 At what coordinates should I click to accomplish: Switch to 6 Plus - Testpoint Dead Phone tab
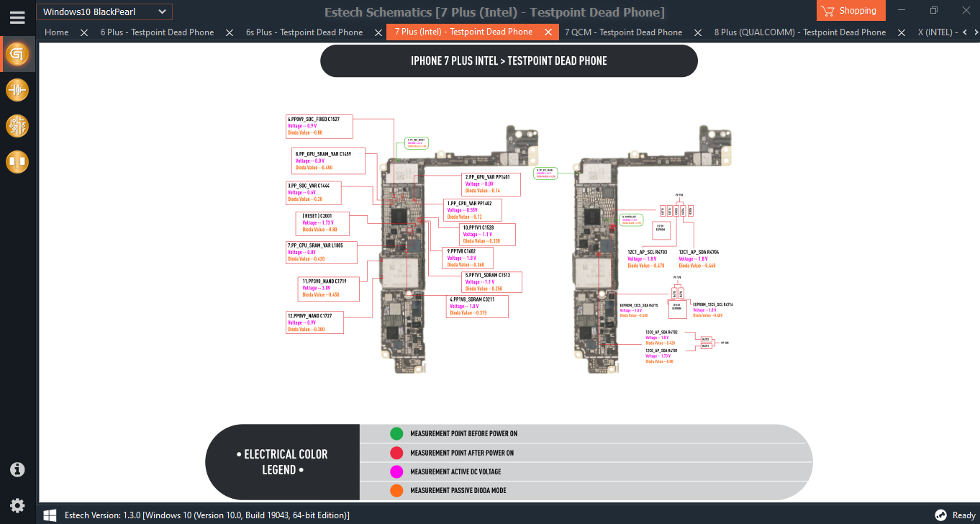[x=157, y=32]
